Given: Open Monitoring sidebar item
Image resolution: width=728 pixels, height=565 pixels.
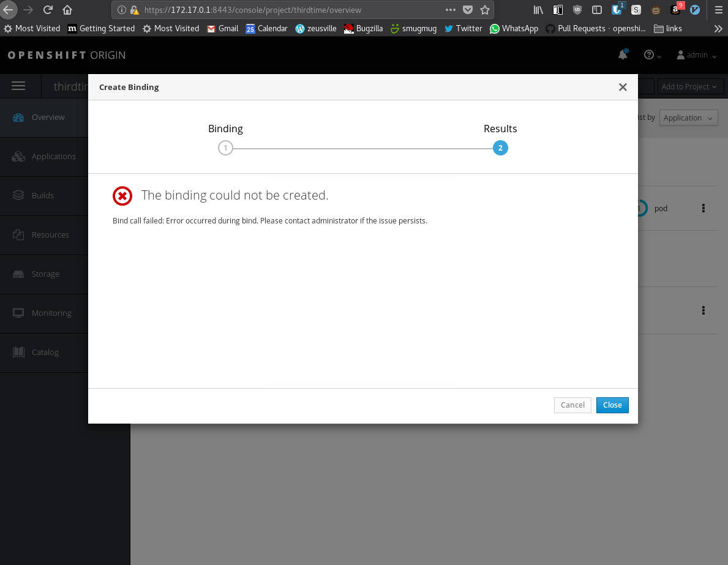Looking at the screenshot, I should click(44, 313).
